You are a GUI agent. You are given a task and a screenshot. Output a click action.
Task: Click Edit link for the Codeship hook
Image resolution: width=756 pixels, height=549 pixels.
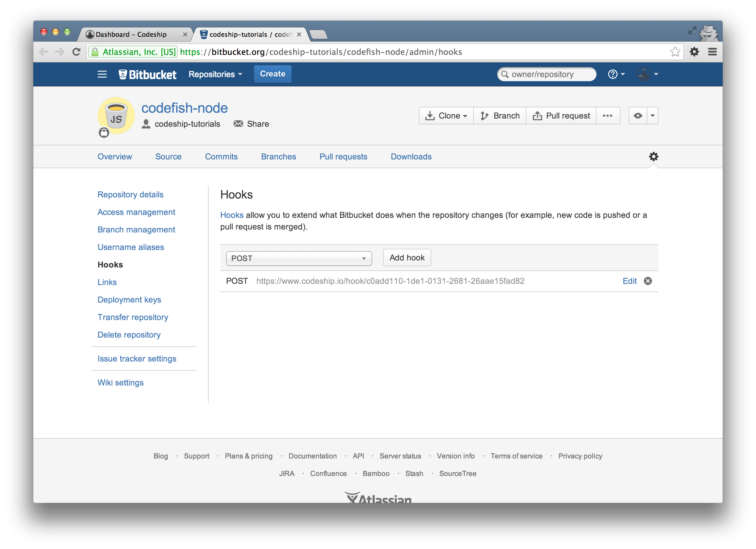click(x=629, y=281)
